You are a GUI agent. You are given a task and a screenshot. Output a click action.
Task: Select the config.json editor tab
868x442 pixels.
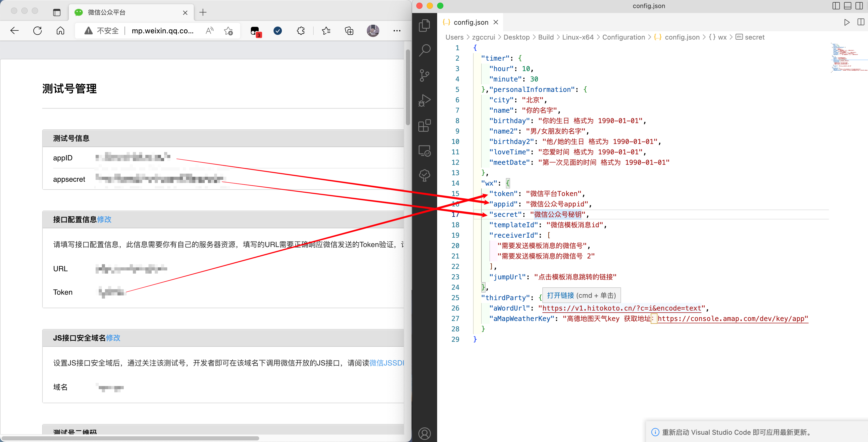(470, 22)
